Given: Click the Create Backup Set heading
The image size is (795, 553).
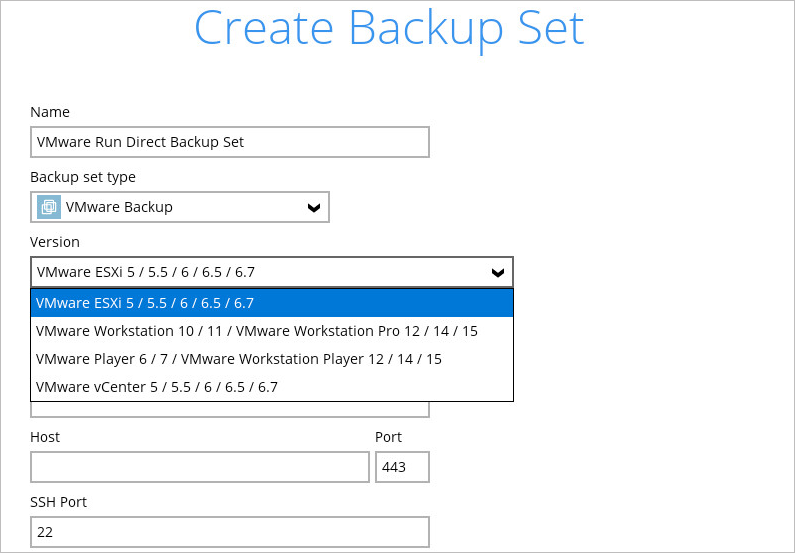Looking at the screenshot, I should (x=388, y=28).
